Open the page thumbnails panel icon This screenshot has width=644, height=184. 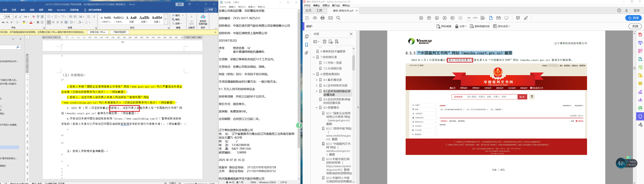[307, 36]
